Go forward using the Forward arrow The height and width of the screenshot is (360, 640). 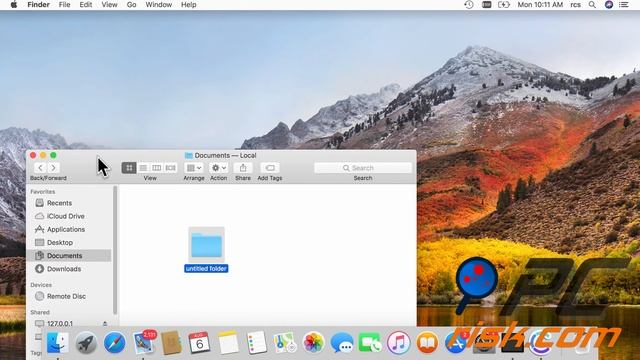53,168
